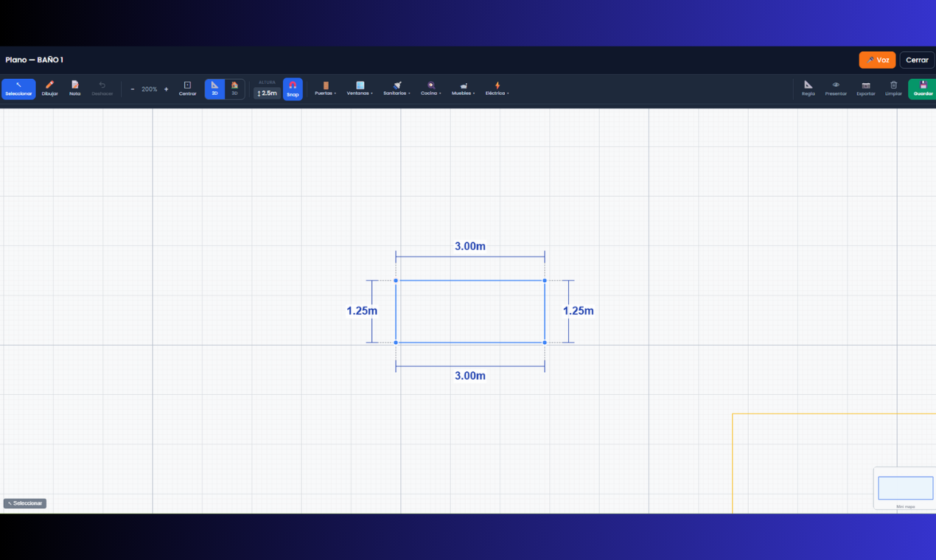Viewport: 936px width, 560px height.
Task: Open the Eléctrica dropdown
Action: 497,89
